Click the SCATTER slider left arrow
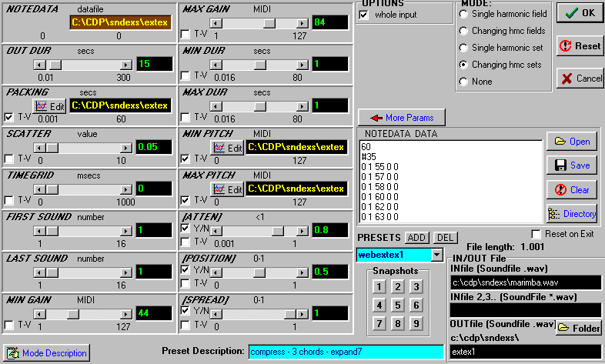Viewport: 605px width, 364px height. tap(39, 148)
